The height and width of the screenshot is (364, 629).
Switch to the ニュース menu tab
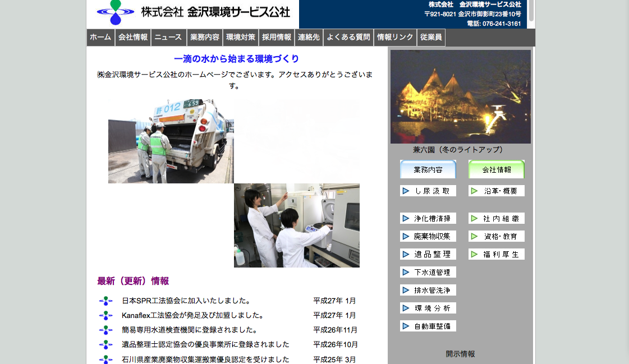pos(169,37)
